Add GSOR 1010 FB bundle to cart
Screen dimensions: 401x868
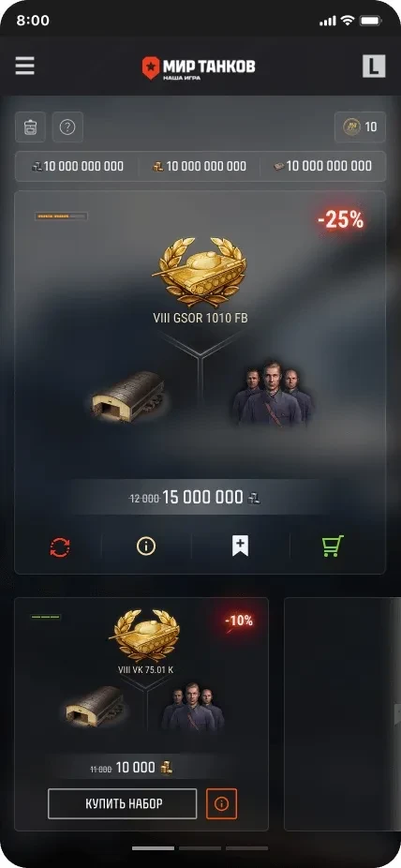click(333, 546)
